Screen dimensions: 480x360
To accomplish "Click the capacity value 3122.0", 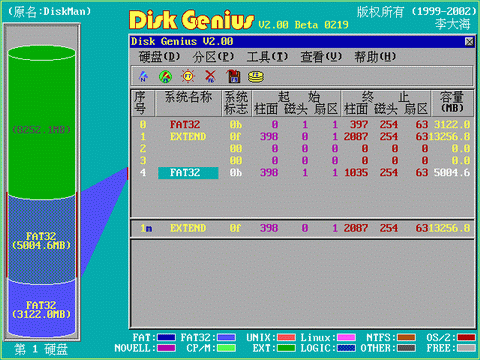I will coord(452,125).
